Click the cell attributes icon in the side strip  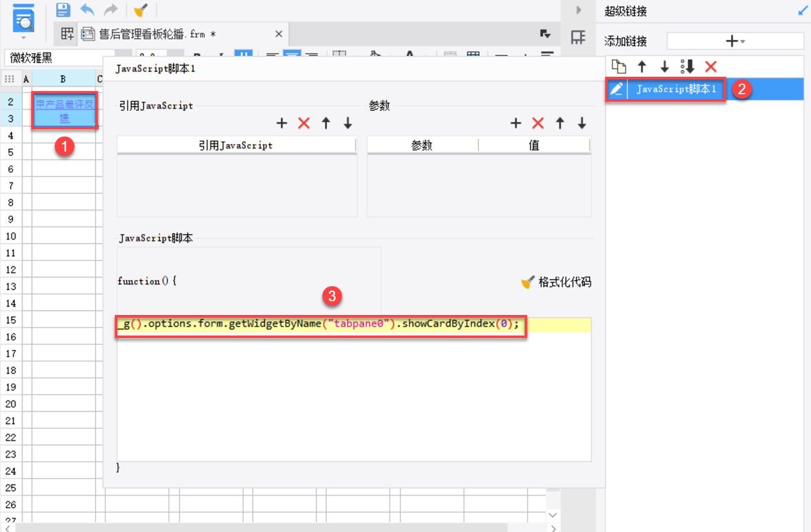point(578,37)
